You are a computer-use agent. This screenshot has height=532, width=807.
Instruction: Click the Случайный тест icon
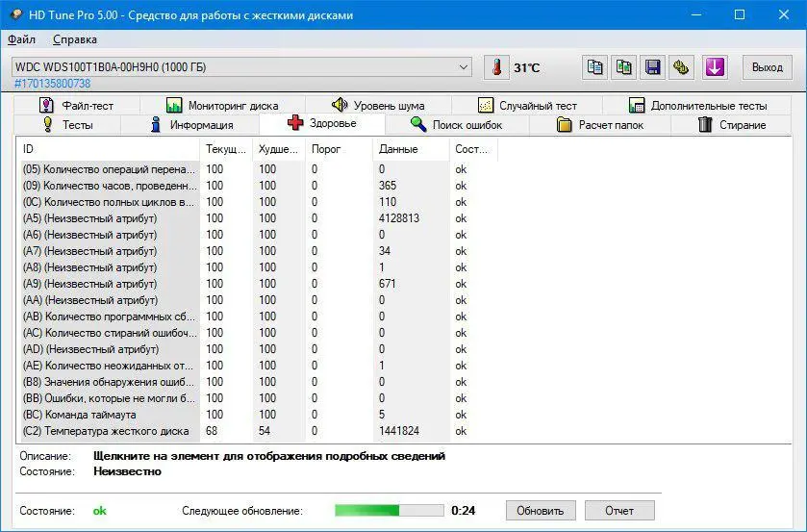tap(486, 105)
